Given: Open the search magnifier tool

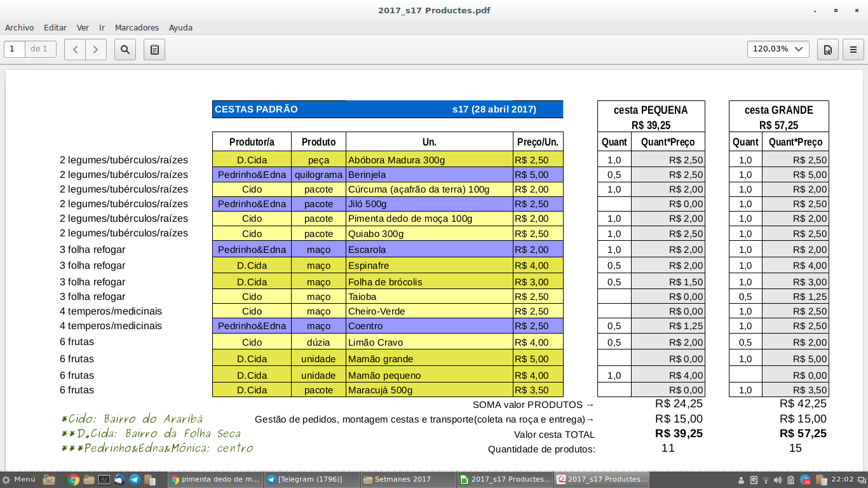Looking at the screenshot, I should pyautogui.click(x=125, y=50).
